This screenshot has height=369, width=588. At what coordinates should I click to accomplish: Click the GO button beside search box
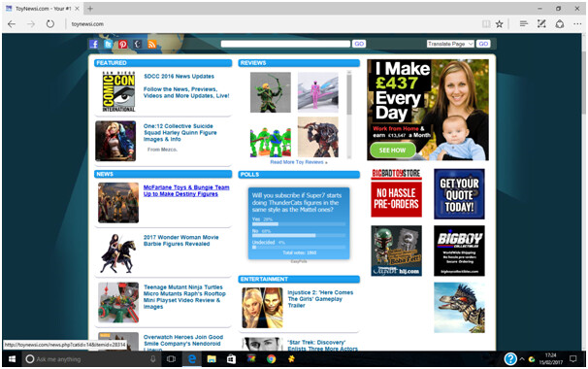tap(359, 44)
